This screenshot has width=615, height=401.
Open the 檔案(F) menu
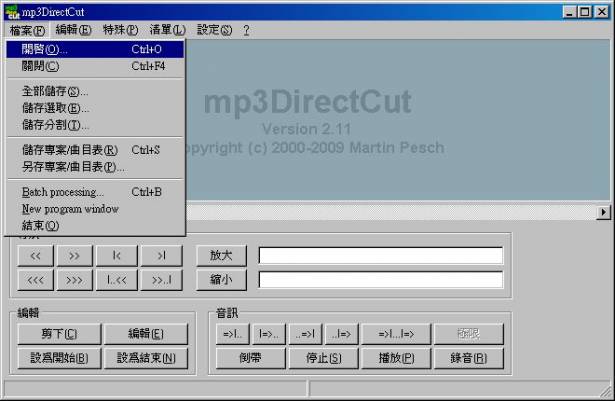(27, 30)
